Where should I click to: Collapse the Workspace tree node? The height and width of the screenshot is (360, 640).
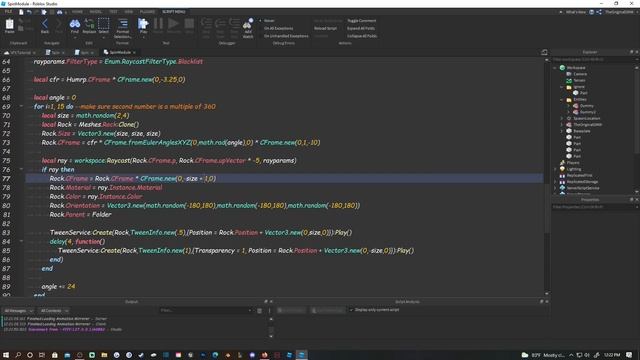pos(555,68)
